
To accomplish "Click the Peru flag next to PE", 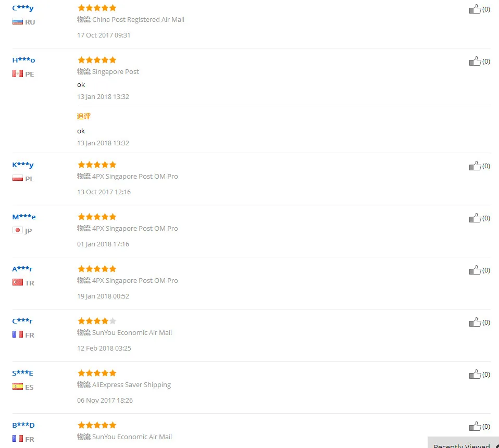I will click(x=18, y=73).
